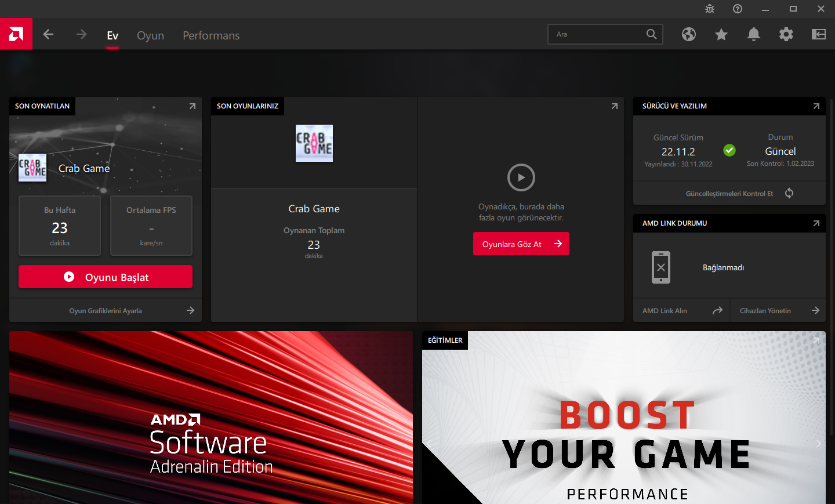Click the circular play icon
Screen dimensions: 835x504
coord(521,177)
